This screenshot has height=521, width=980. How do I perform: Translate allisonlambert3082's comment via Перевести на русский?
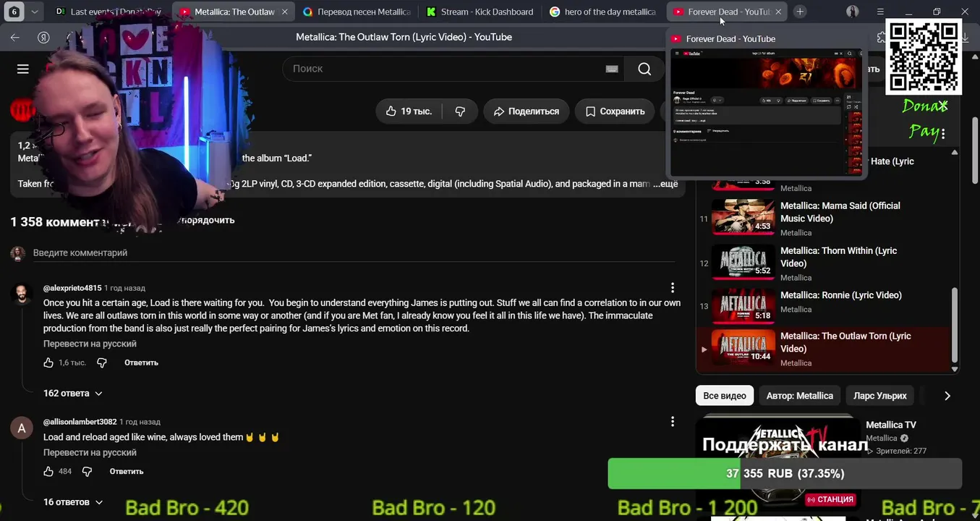click(x=90, y=452)
